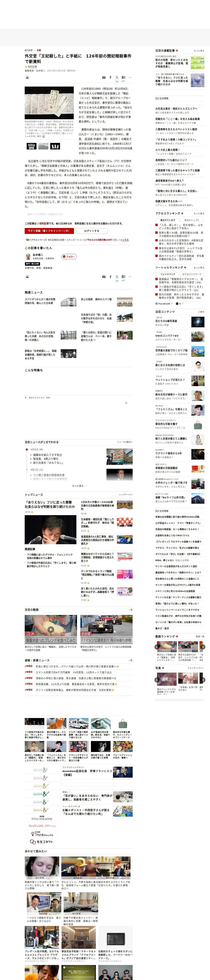
Task: Open author name 永井靖二 in the profile section
Action: click(x=38, y=255)
